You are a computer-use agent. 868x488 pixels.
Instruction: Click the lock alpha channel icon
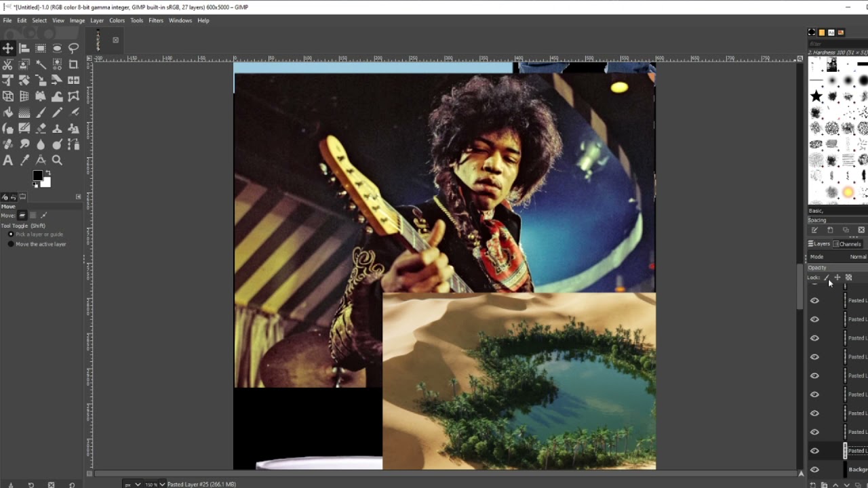[x=848, y=277]
